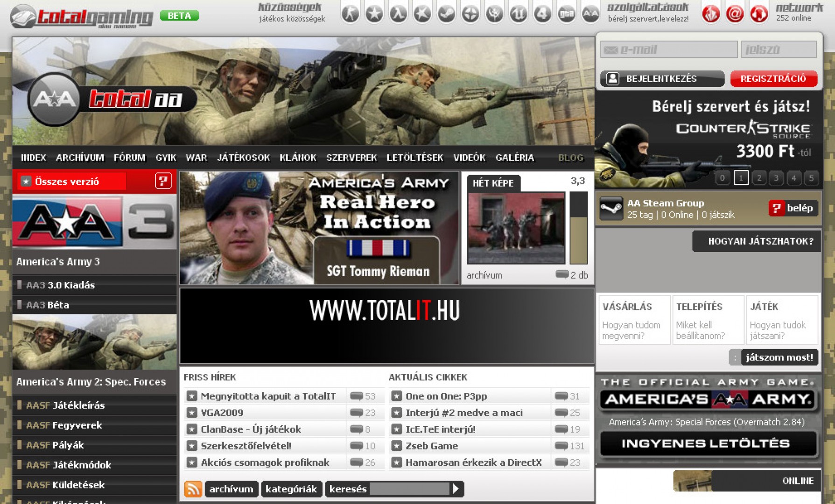Click the Total AA round logo badge
835x504 pixels.
coord(54,99)
